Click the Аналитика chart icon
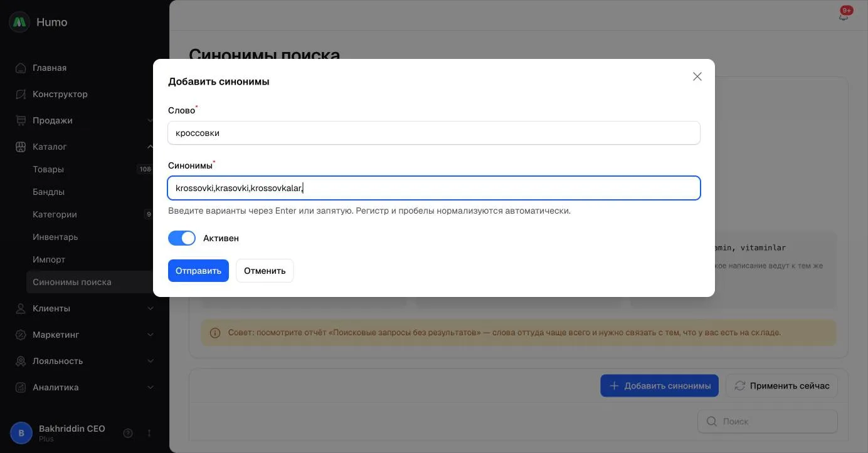This screenshot has width=868, height=453. [x=21, y=387]
